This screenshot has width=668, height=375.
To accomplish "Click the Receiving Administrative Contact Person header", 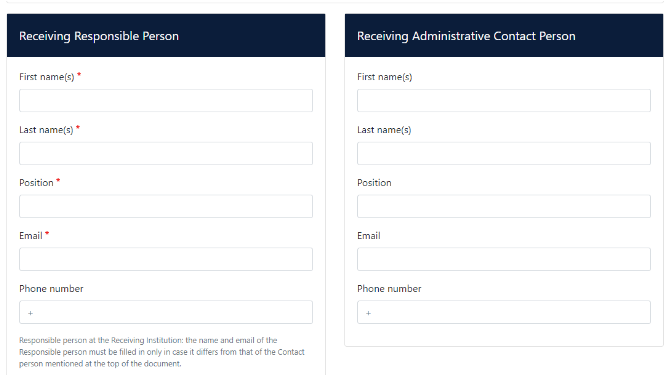I will click(x=466, y=36).
